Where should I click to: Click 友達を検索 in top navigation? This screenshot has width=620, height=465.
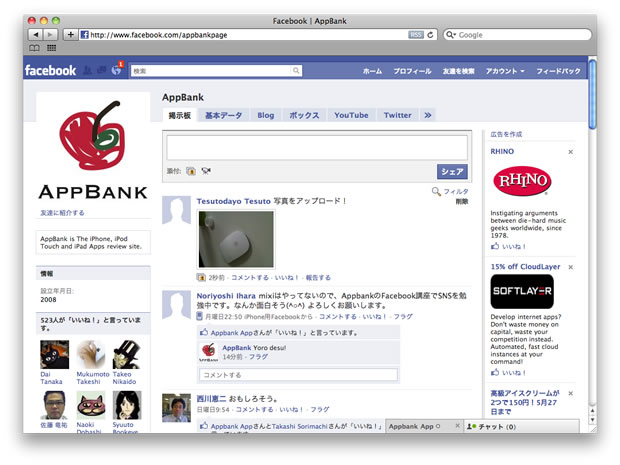(458, 71)
